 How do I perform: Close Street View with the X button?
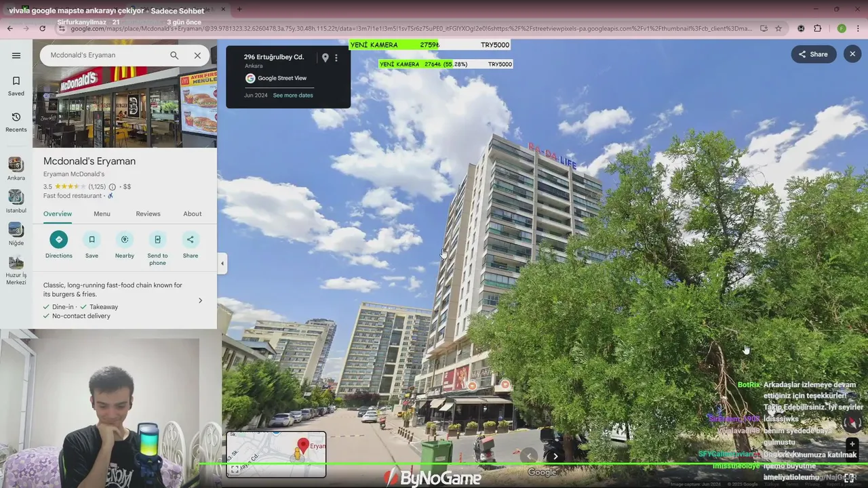click(852, 54)
